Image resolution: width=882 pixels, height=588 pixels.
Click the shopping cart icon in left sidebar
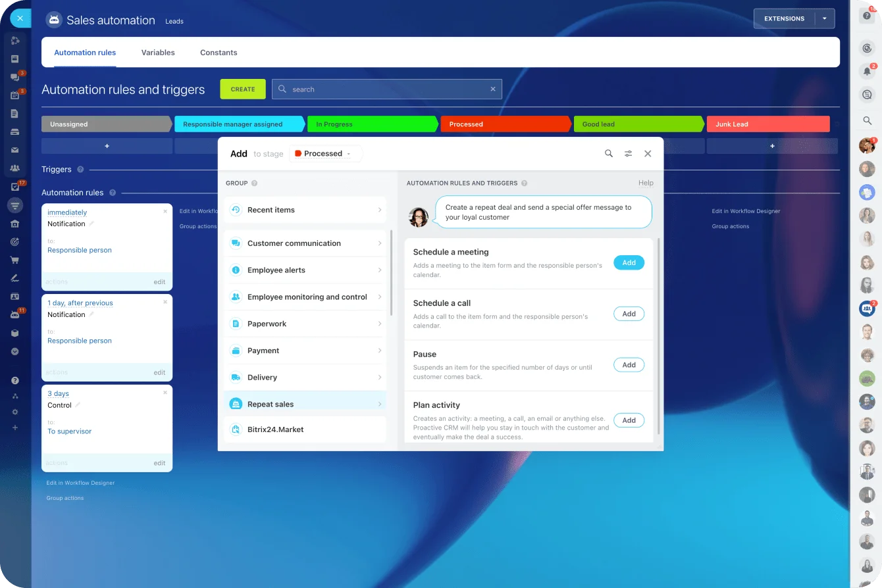click(x=15, y=260)
